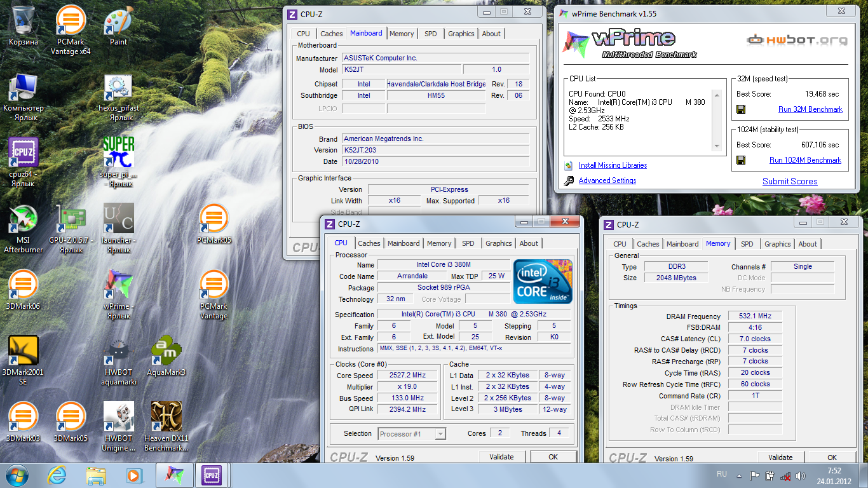Screen dimensions: 868x488
Task: Click the RU language indicator on taskbar
Action: point(722,474)
